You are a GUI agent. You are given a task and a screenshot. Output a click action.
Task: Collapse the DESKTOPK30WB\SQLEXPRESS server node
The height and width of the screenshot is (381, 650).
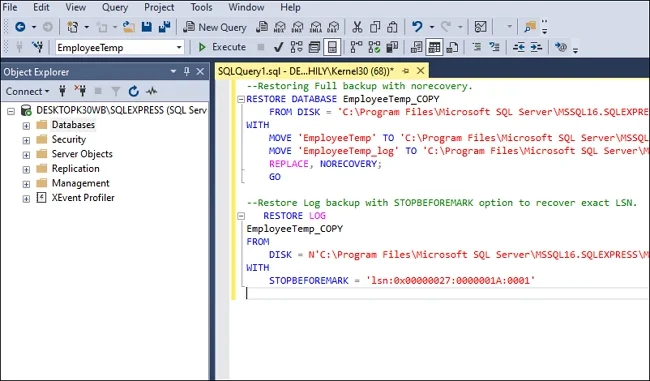coord(11,111)
